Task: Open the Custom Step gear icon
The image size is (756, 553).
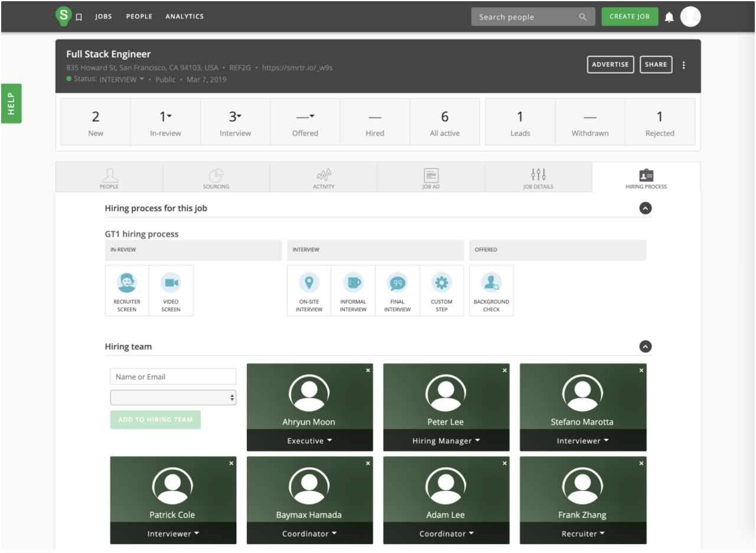Action: point(441,283)
